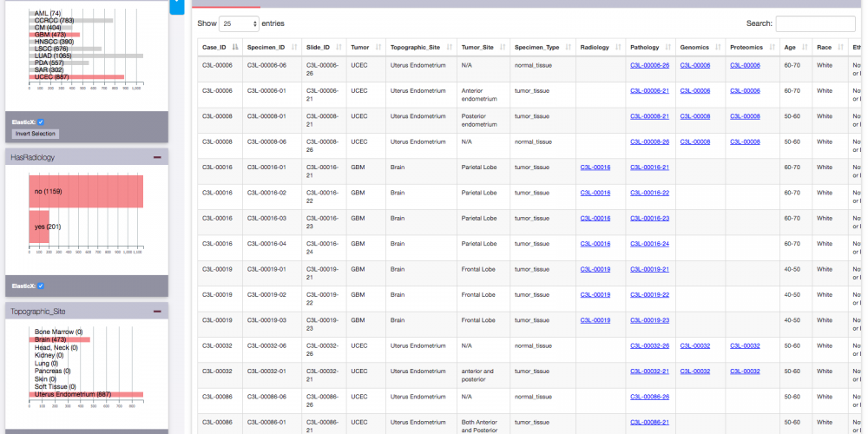
Task: Click the SAR (302) tumor label
Action: 49,69
